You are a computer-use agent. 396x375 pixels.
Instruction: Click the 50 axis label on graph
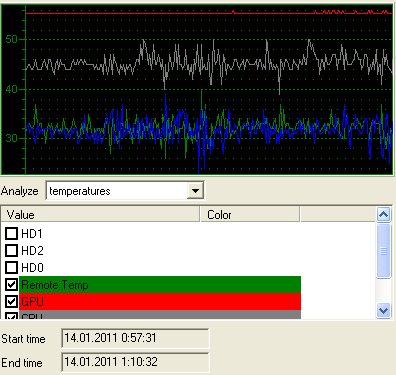[11, 39]
